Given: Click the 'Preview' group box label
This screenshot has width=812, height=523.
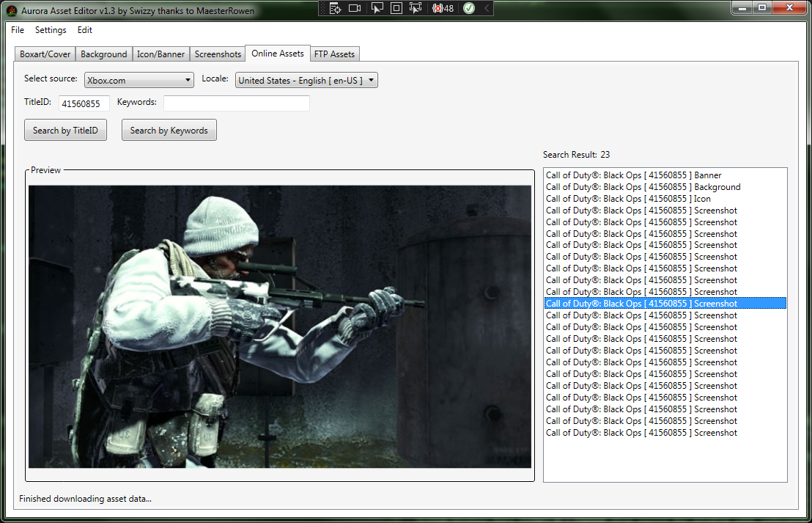Looking at the screenshot, I should pyautogui.click(x=45, y=170).
